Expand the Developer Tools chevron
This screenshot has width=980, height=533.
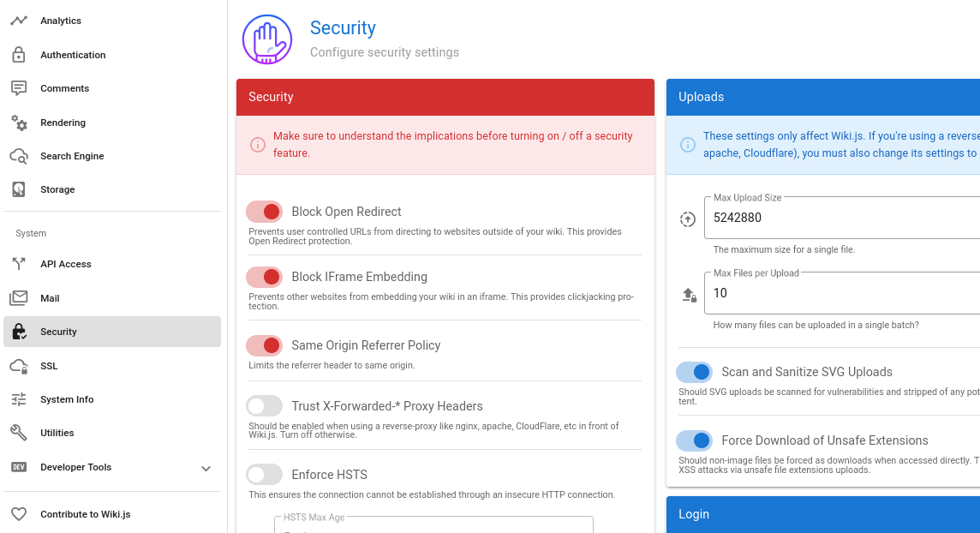(206, 468)
